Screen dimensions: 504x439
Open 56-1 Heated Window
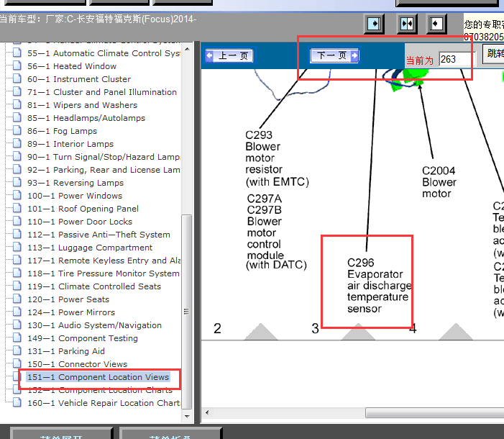tap(72, 66)
